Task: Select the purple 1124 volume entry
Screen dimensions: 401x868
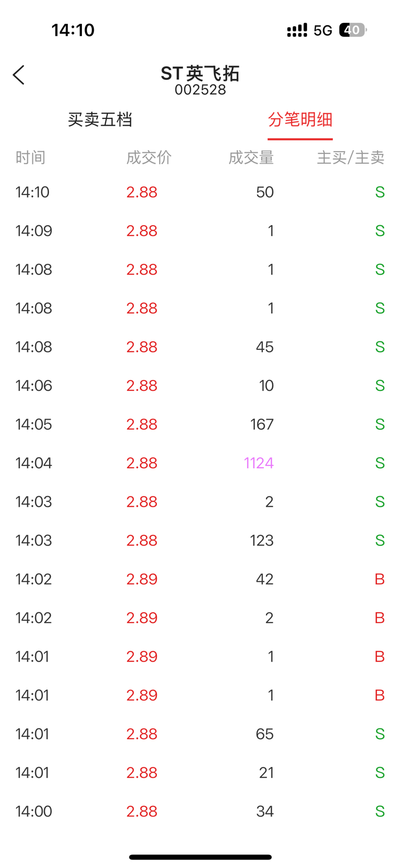Action: click(x=259, y=463)
